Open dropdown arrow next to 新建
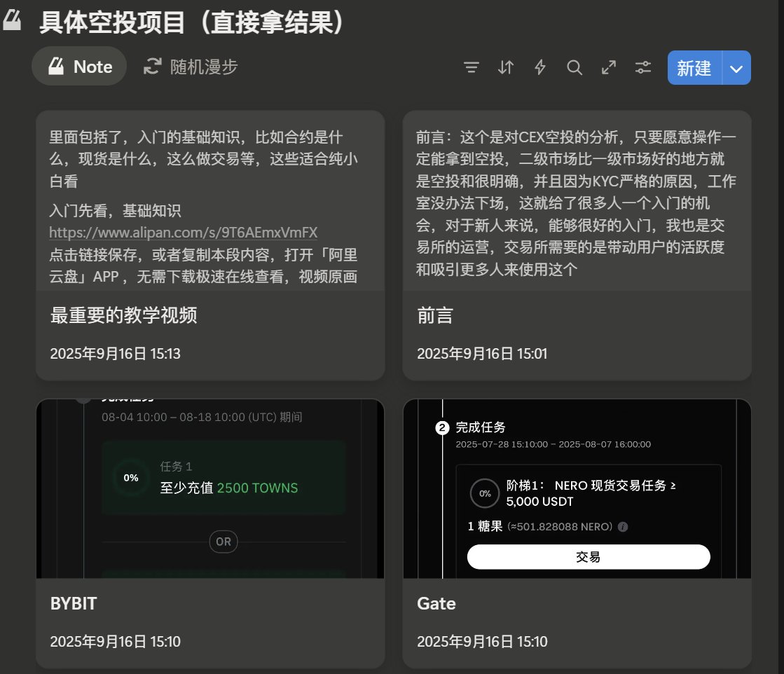This screenshot has height=674, width=784. [x=736, y=67]
